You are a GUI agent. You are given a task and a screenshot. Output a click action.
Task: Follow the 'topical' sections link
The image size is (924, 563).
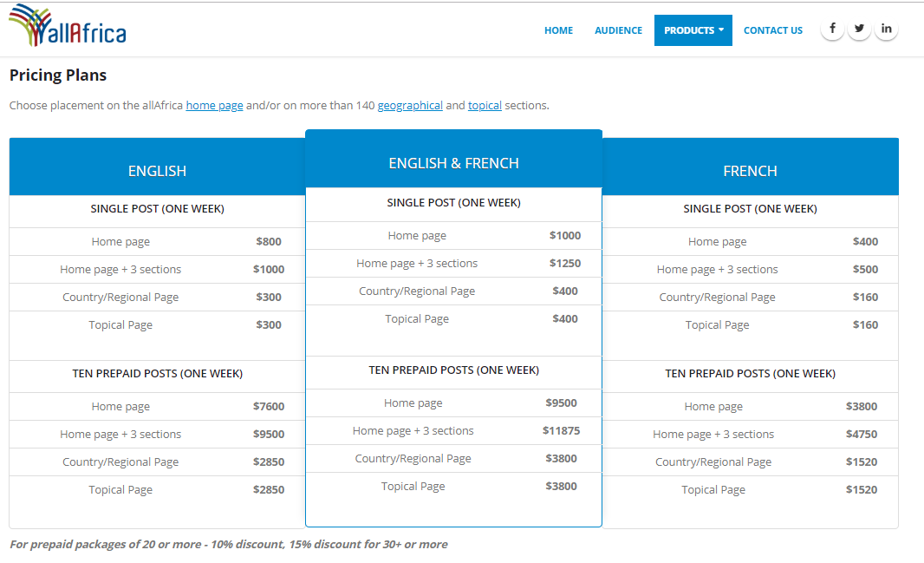[485, 106]
